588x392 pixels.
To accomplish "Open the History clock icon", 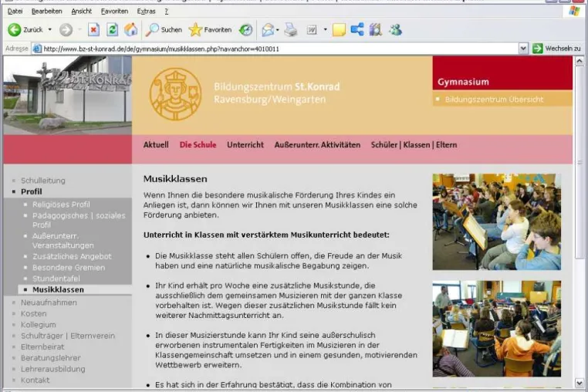I will 246,29.
